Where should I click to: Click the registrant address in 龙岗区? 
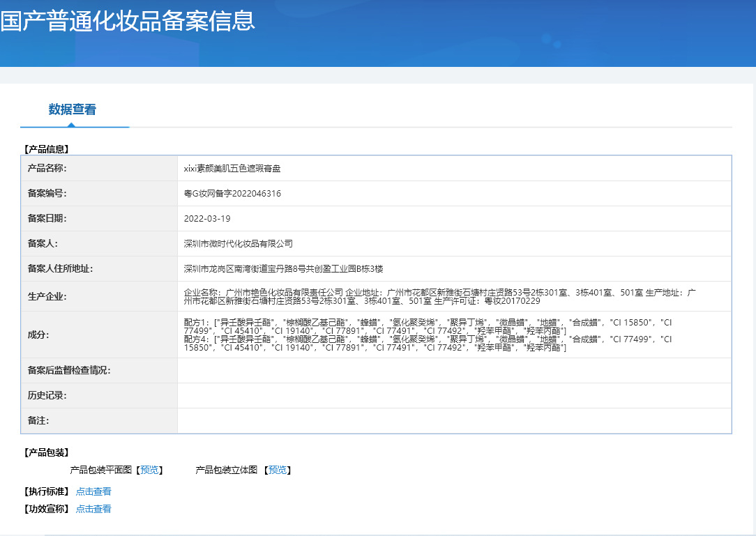tap(283, 269)
